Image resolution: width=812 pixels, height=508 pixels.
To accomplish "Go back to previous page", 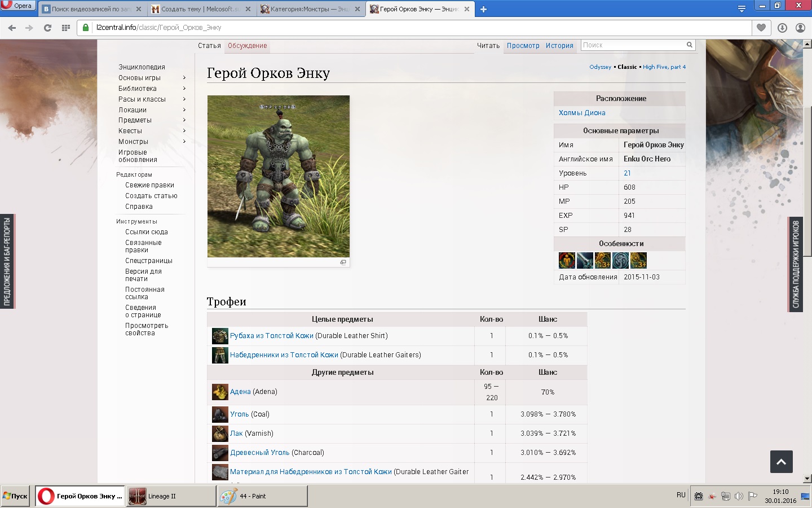I will click(x=12, y=28).
